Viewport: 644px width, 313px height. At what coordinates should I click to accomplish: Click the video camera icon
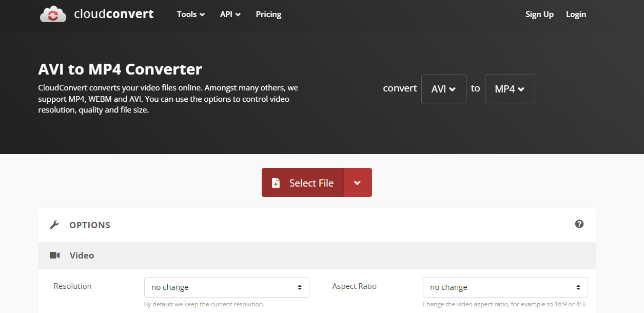(x=55, y=255)
